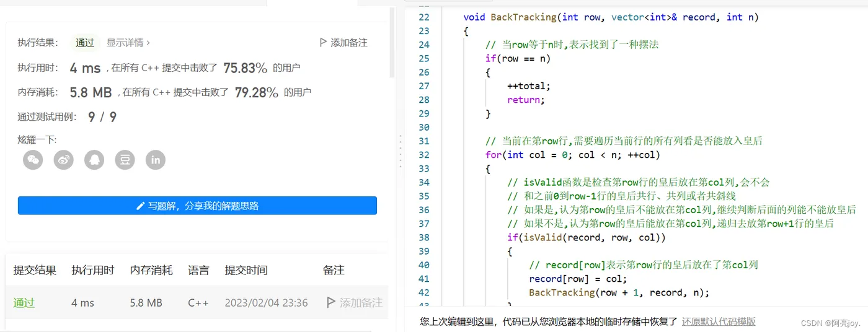The height and width of the screenshot is (332, 868).
Task: Click the 提交时间 column header
Action: pos(246,270)
